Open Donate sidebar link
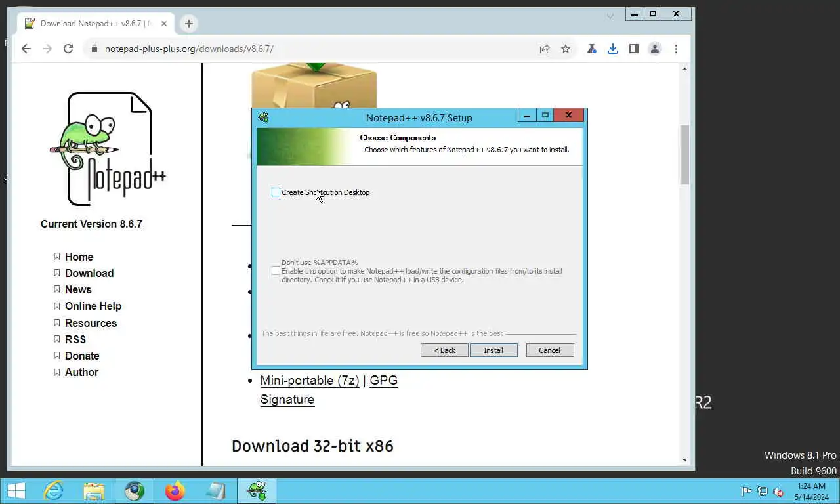Viewport: 840px width, 504px height. [x=82, y=356]
